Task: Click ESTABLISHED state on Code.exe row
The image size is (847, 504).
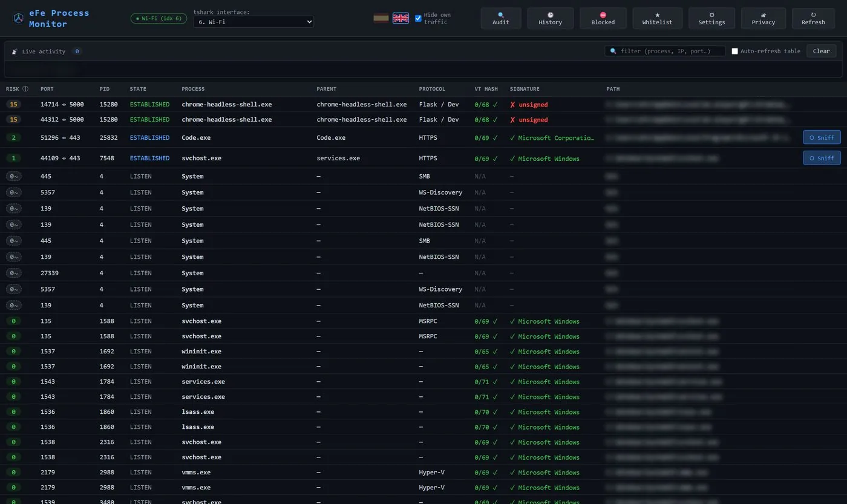Action: click(149, 138)
